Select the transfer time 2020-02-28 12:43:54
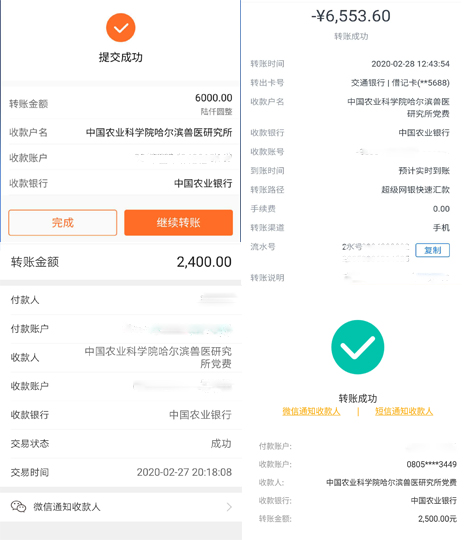466x540 pixels. 410,64
